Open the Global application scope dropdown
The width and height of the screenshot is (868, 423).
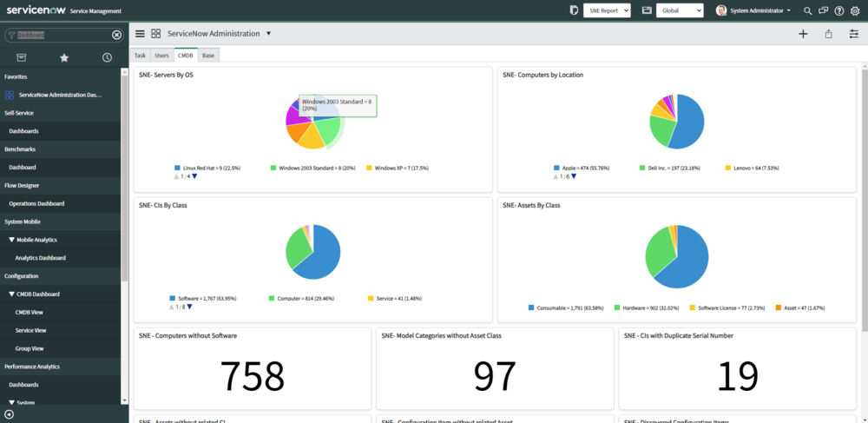pos(680,10)
